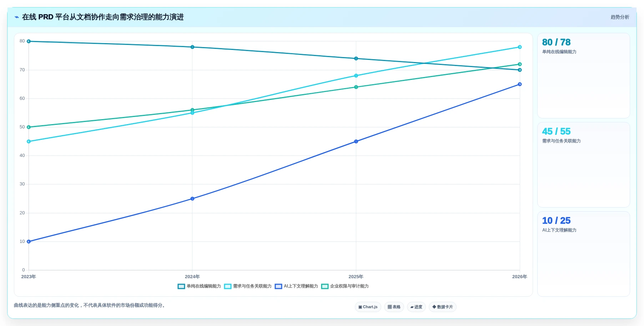Toggle the 企业权限与审计能力 legend item
The image size is (644, 326).
pos(345,286)
